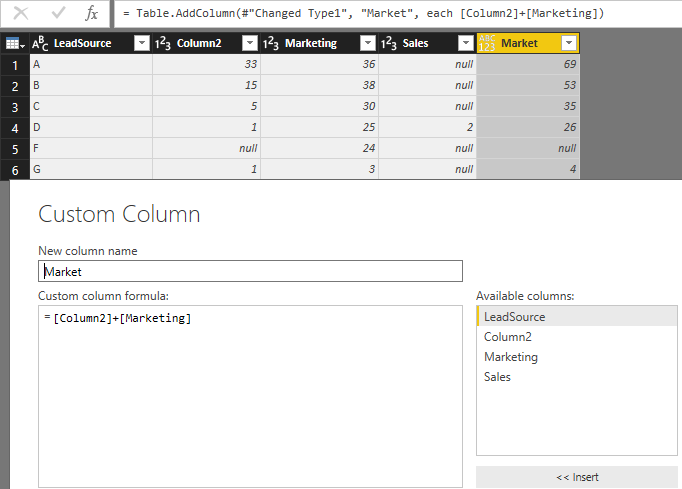The image size is (682, 489).
Task: Select the Sales column header
Action: click(x=428, y=43)
